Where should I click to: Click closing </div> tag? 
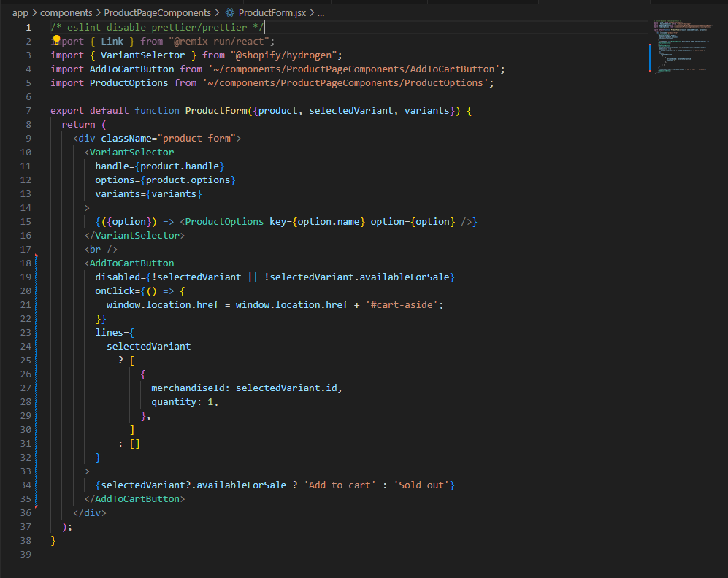(x=89, y=514)
